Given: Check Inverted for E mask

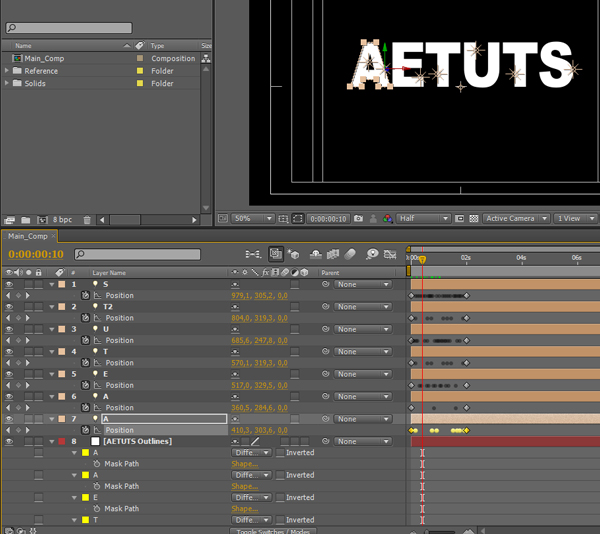Looking at the screenshot, I should point(280,497).
